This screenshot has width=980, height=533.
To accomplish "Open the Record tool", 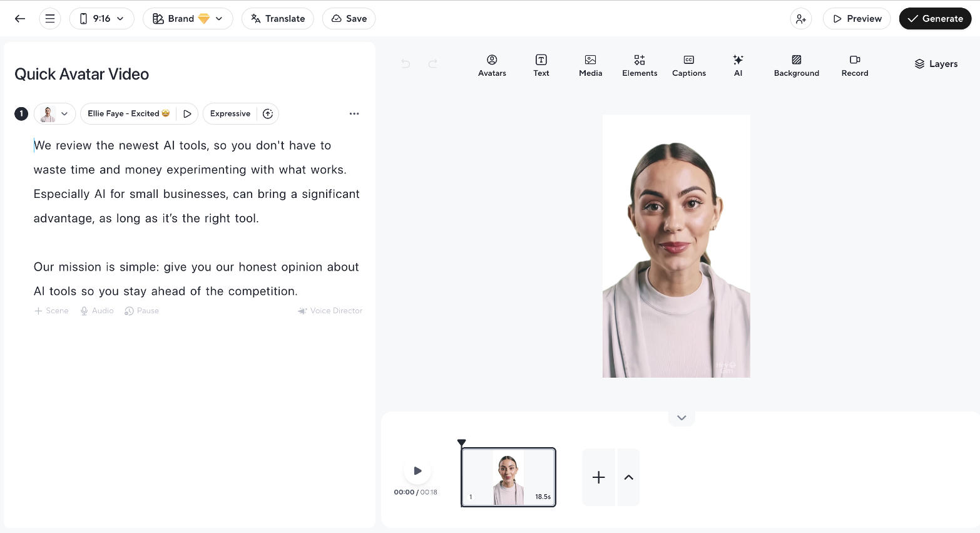I will pyautogui.click(x=854, y=65).
